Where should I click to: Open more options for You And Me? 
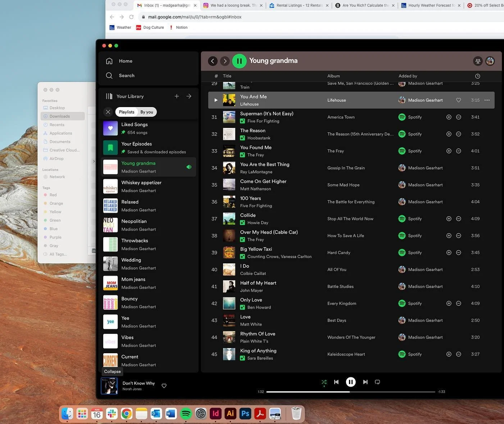point(487,100)
